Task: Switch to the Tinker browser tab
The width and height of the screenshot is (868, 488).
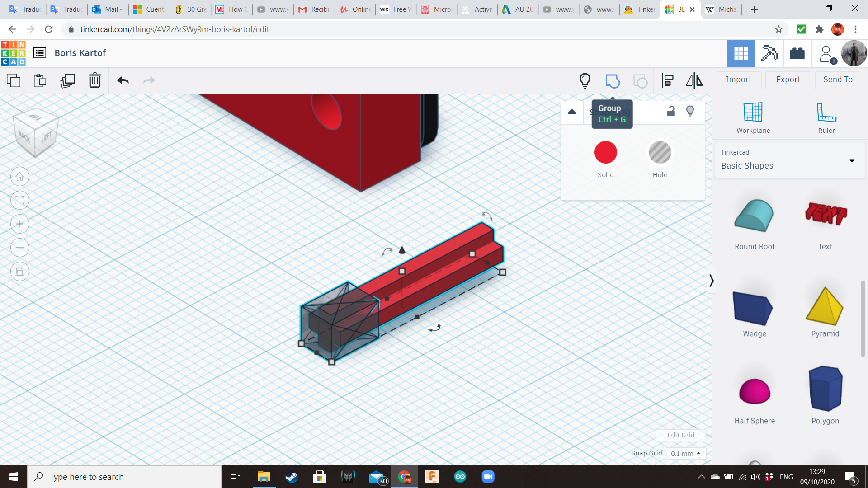Action: pyautogui.click(x=640, y=9)
